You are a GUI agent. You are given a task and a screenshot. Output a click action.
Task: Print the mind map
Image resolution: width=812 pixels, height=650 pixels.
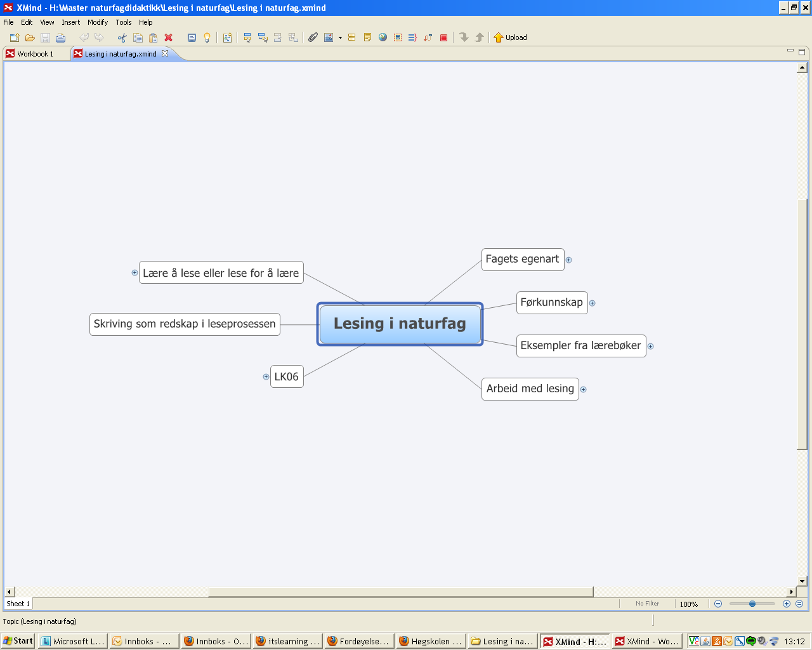click(60, 37)
